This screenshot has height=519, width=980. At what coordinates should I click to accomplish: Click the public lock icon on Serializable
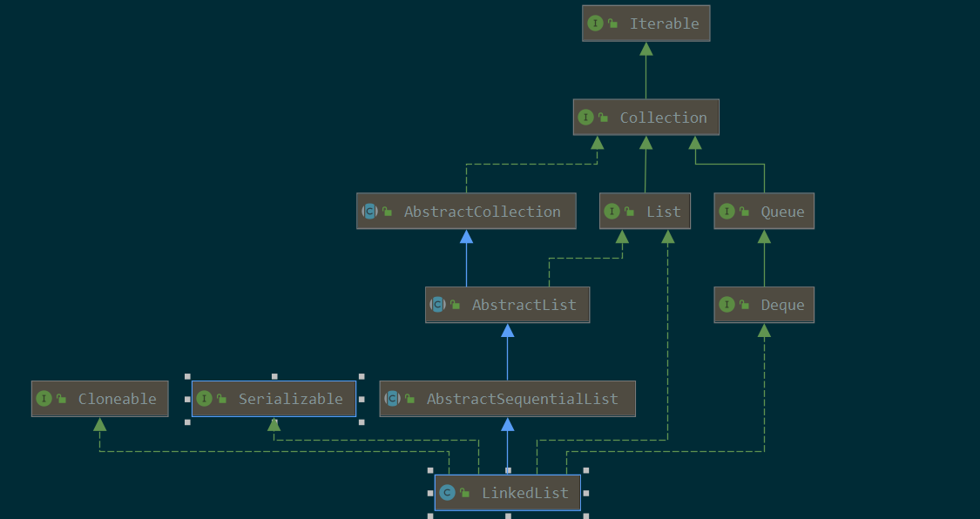click(x=222, y=399)
